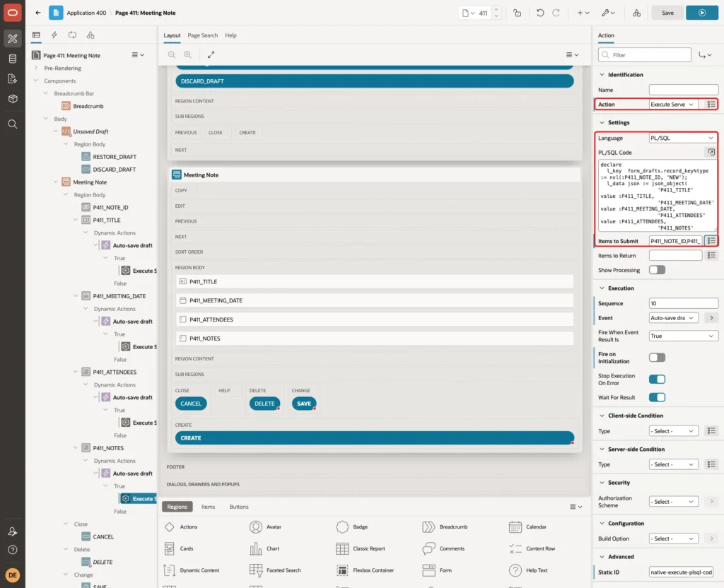The height and width of the screenshot is (588, 724).
Task: Switch to the Page Search tab
Action: [202, 35]
